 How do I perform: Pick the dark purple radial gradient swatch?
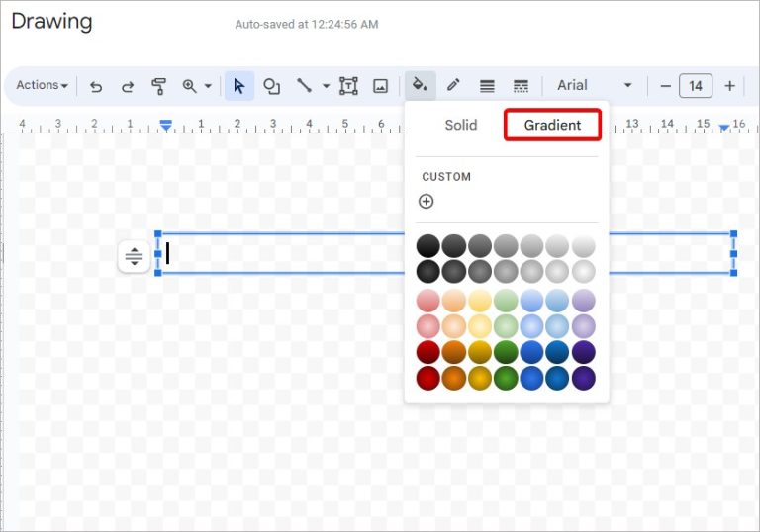[x=584, y=378]
